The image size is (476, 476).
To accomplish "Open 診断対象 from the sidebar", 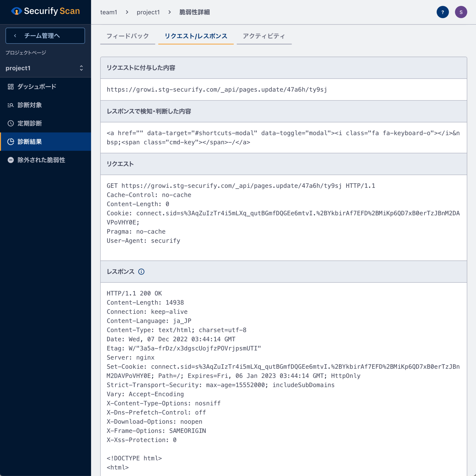I will [29, 105].
